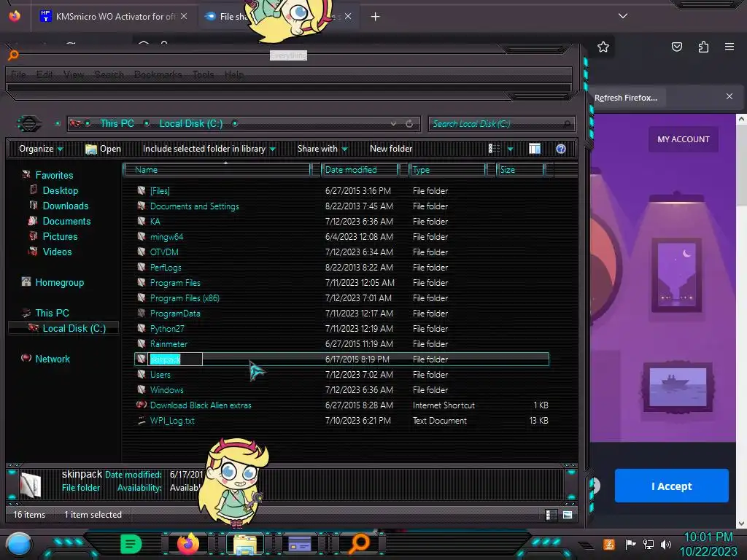This screenshot has height=560, width=747.
Task: Sort by the Date modified column header
Action: 360,169
